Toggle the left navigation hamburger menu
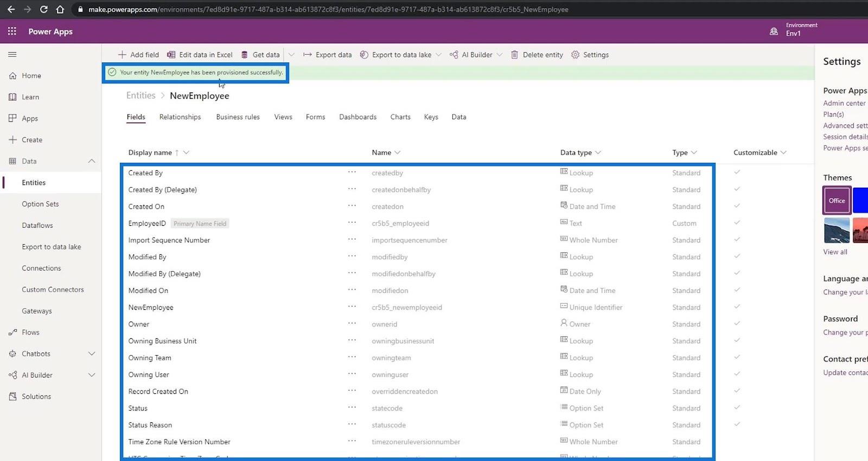This screenshot has height=461, width=868. [x=12, y=54]
